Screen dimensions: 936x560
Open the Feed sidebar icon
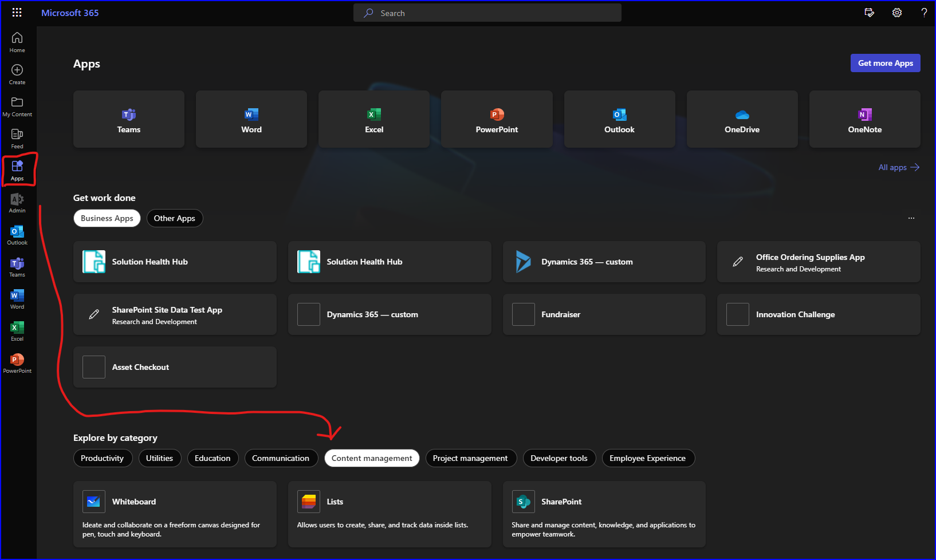pyautogui.click(x=17, y=139)
